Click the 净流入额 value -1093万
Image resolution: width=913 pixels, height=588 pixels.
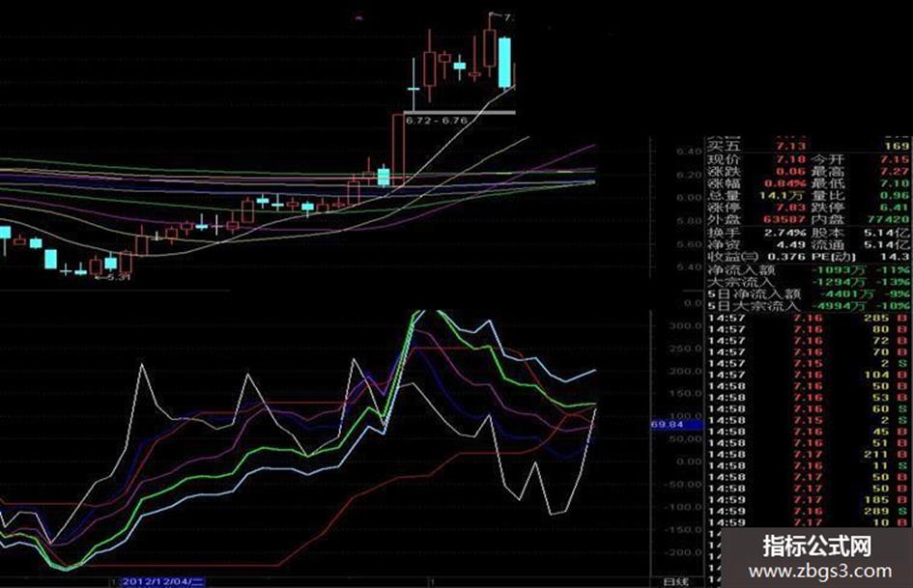click(839, 270)
